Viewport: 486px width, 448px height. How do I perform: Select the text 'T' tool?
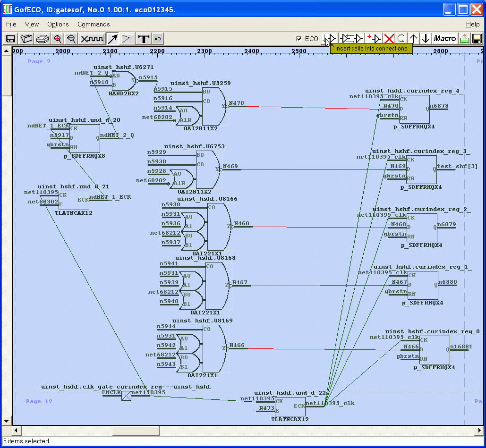pos(144,39)
